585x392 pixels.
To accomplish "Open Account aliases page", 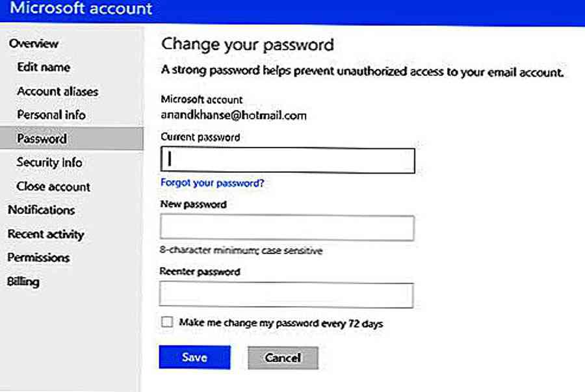I will coord(57,91).
